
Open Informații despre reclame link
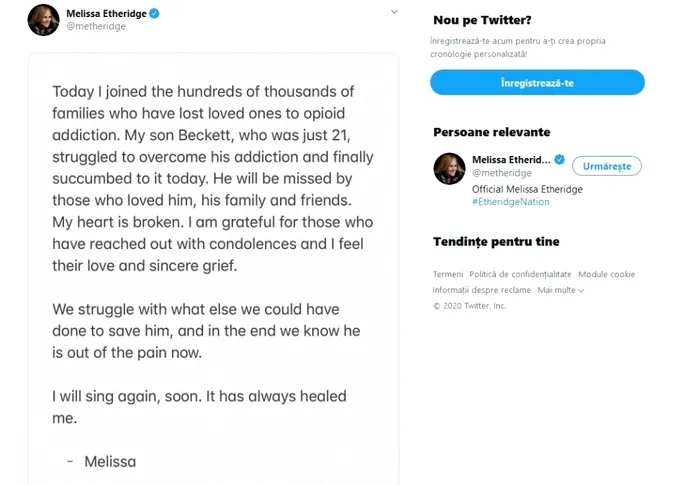pyautogui.click(x=482, y=290)
